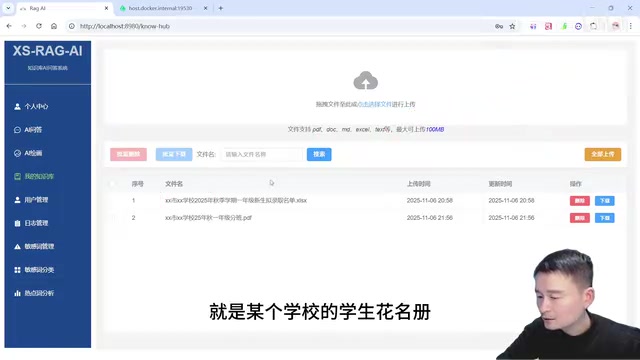Switch to the Rag AI browser tab

pyautogui.click(x=63, y=8)
